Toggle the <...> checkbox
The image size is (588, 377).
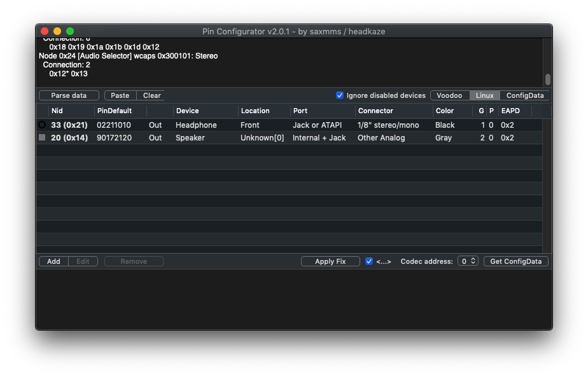coord(369,261)
